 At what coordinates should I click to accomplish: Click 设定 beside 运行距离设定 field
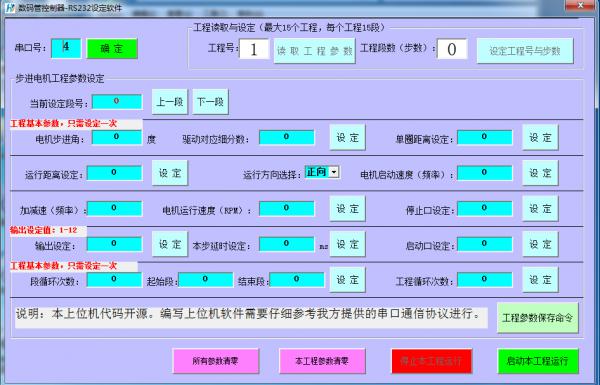170,173
